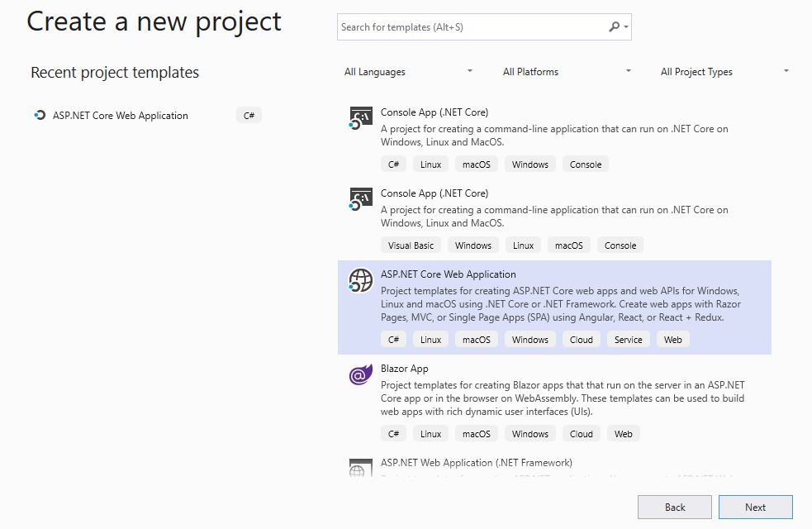The height and width of the screenshot is (529, 812).
Task: Click the Back button
Action: 674,508
